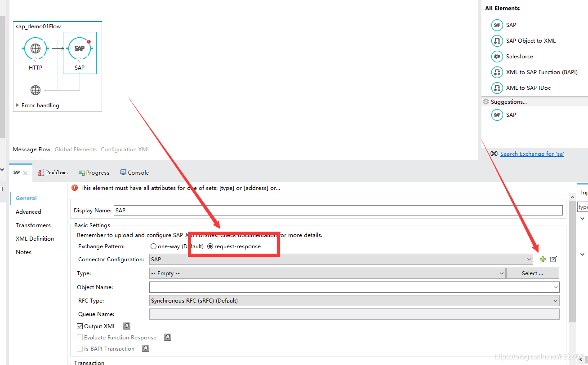Click the 'Remember to upload and configure SAP' note
This screenshot has width=588, height=365.
200,235
